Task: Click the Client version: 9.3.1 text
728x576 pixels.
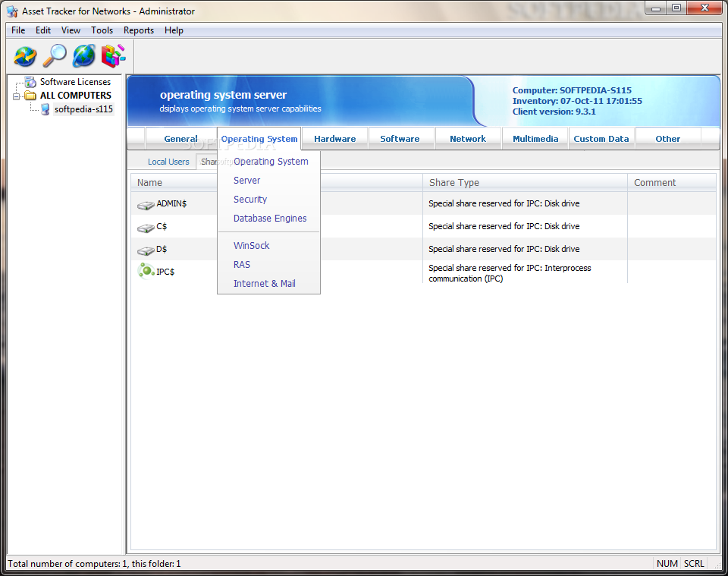Action: 554,112
